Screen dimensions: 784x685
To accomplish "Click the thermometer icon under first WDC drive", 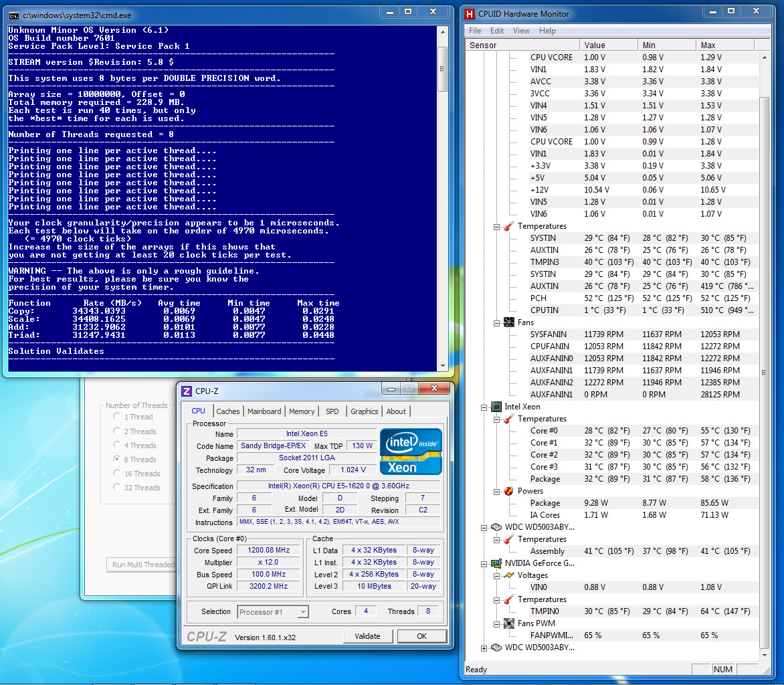I will point(508,539).
